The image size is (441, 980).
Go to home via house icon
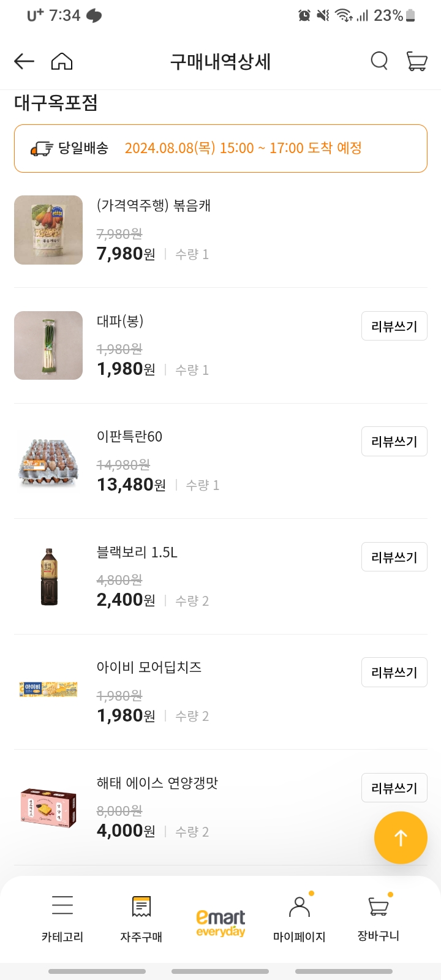62,61
